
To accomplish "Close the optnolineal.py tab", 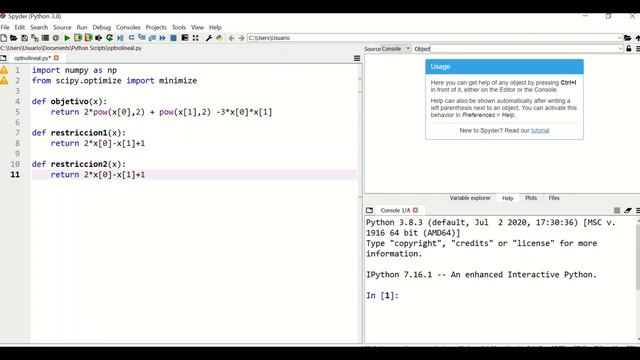I will (56, 58).
